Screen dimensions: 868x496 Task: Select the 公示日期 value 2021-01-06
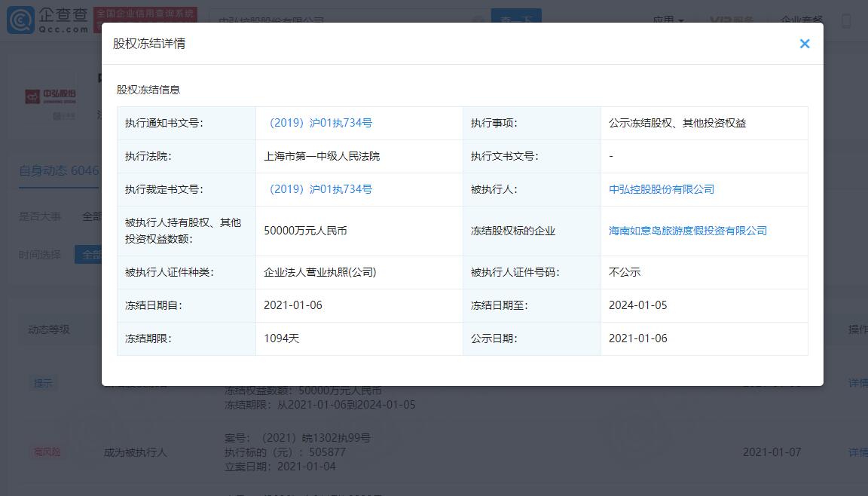pyautogui.click(x=637, y=338)
